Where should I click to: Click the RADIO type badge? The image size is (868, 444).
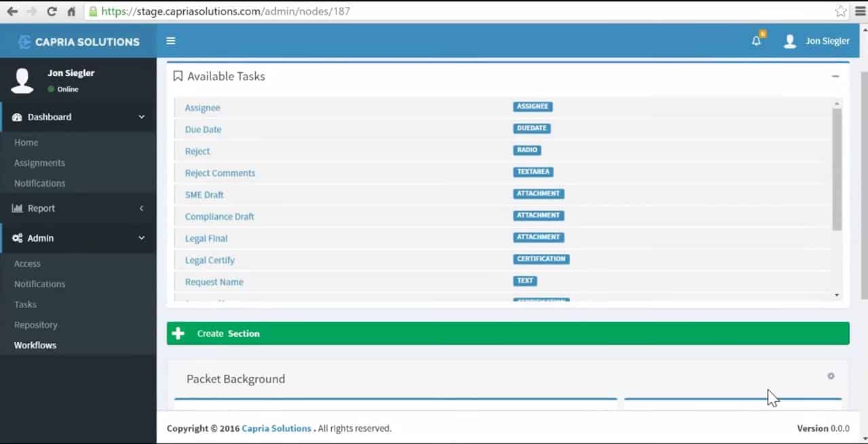click(527, 150)
